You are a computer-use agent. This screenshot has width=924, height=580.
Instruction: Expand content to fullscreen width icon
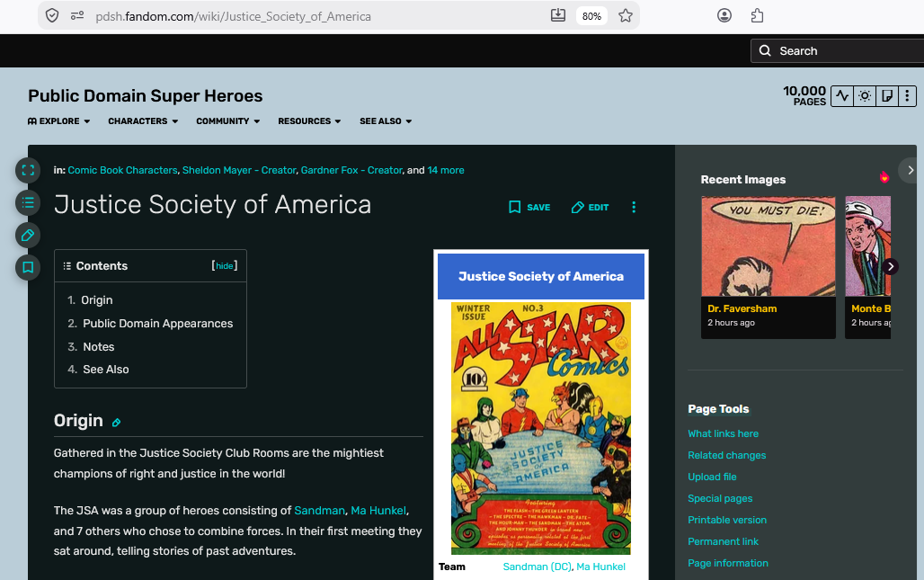pos(28,171)
